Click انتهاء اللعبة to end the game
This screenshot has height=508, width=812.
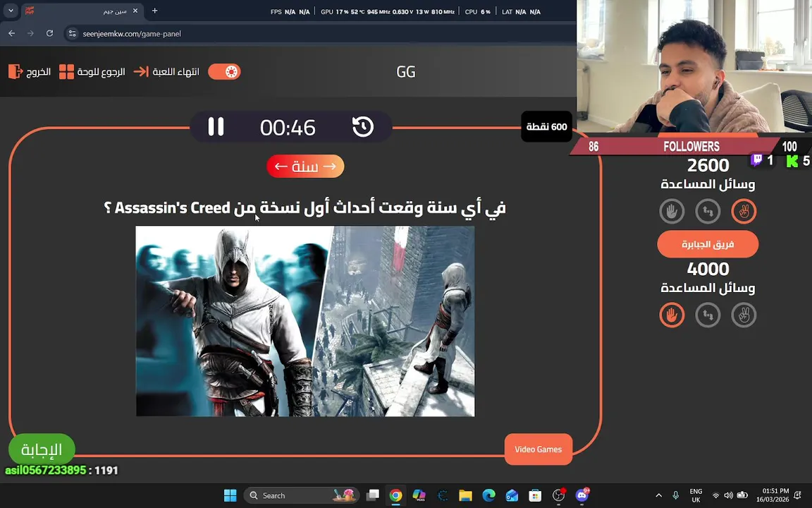click(166, 71)
